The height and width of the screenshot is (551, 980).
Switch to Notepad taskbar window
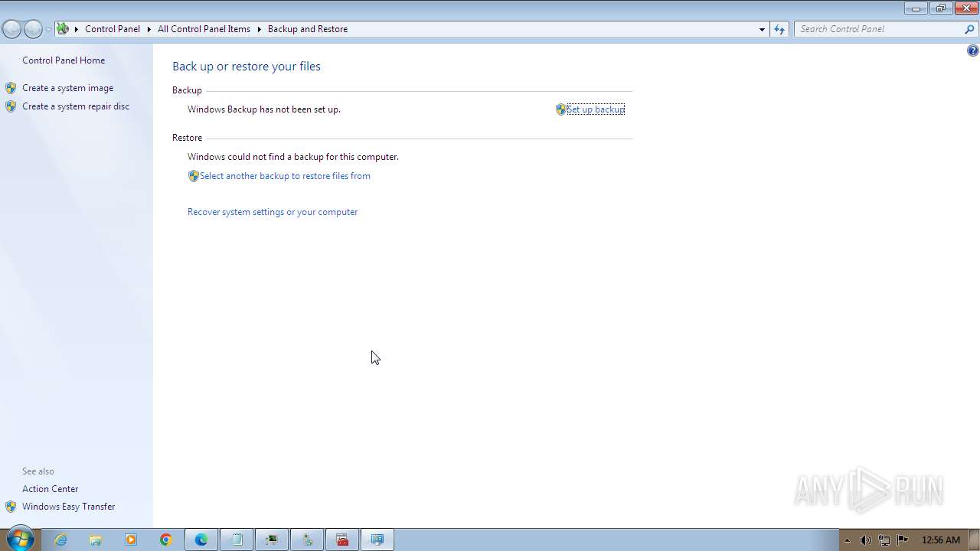[237, 540]
